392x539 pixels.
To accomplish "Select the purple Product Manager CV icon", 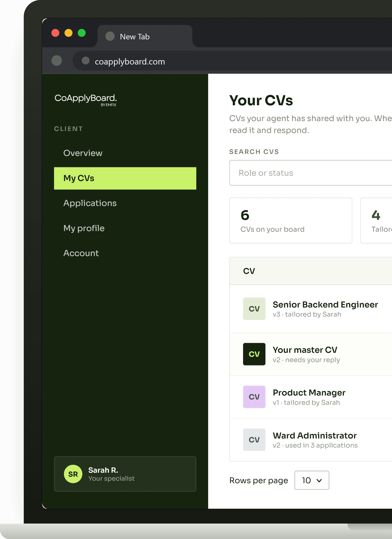I will tap(254, 397).
